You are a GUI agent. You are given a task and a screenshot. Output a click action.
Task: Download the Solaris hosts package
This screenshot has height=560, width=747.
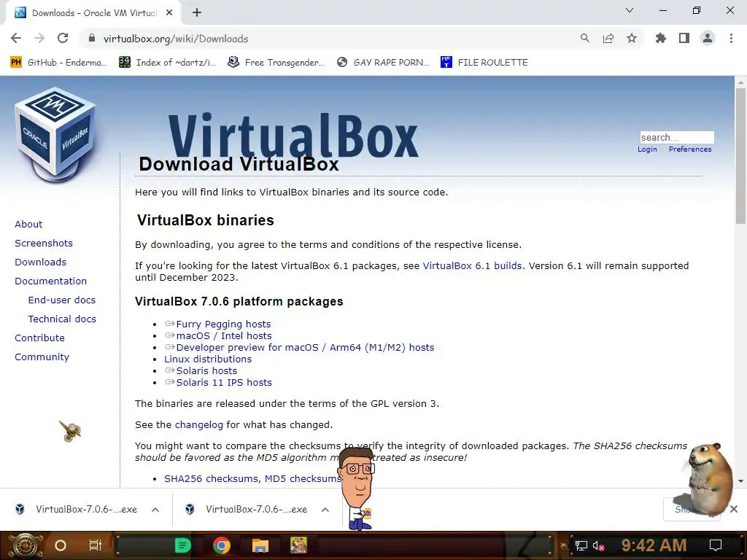206,370
